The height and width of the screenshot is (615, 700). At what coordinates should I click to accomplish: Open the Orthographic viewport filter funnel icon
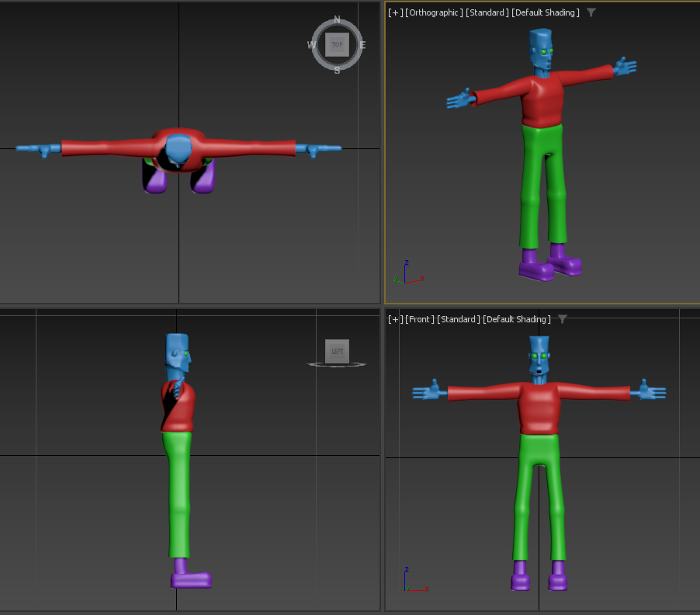pyautogui.click(x=591, y=12)
